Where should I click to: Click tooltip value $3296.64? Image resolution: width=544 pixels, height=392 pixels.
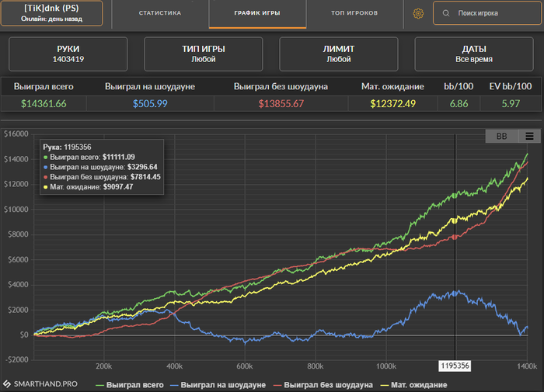[142, 167]
